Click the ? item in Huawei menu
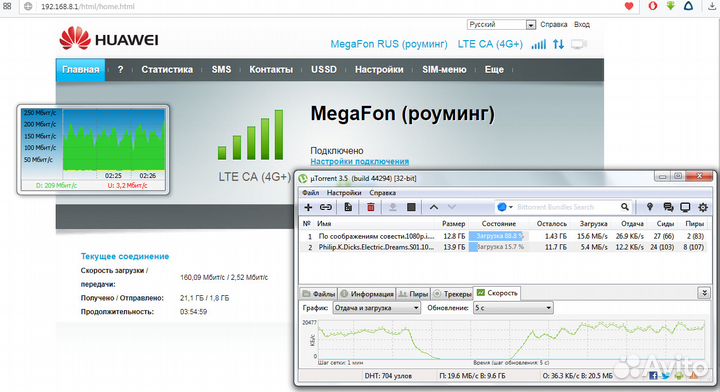This screenshot has width=720, height=392. click(x=120, y=70)
